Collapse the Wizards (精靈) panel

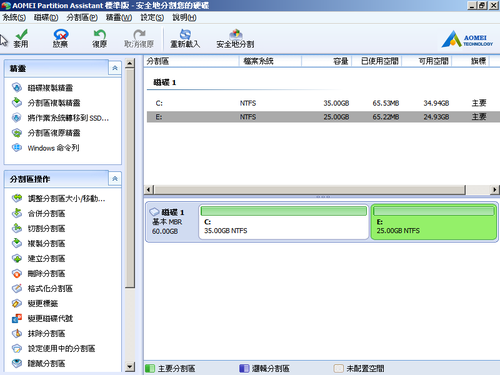(x=115, y=68)
